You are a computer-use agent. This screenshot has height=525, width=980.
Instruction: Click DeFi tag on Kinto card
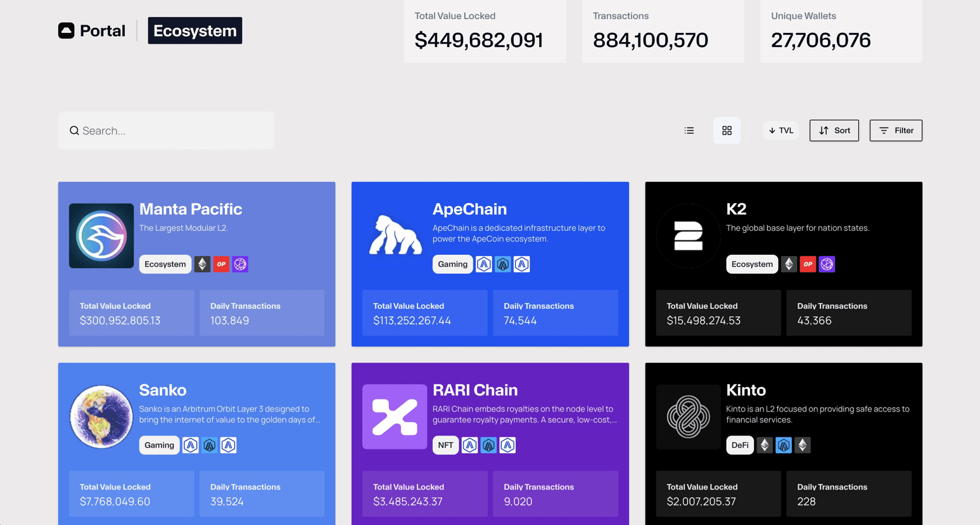(x=740, y=445)
